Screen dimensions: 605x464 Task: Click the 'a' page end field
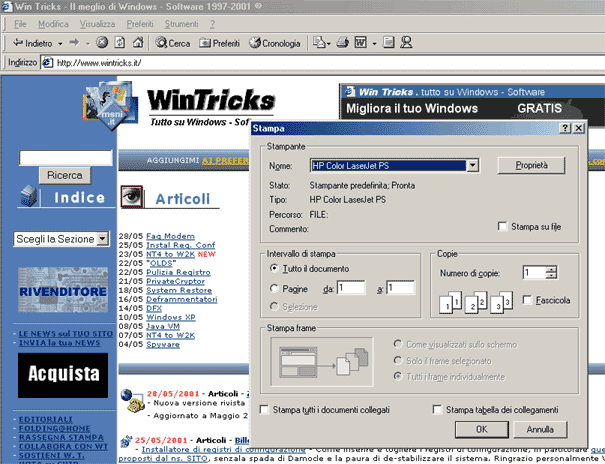[x=401, y=288]
